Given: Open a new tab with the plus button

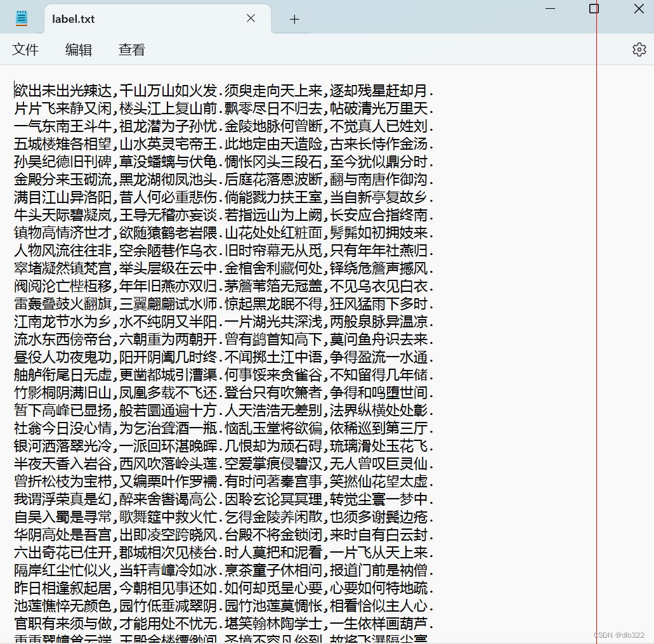Looking at the screenshot, I should pyautogui.click(x=294, y=19).
